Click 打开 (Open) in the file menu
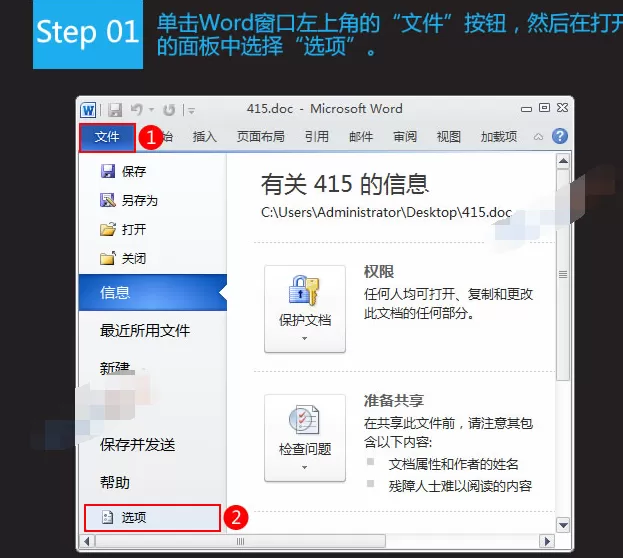 coord(123,229)
